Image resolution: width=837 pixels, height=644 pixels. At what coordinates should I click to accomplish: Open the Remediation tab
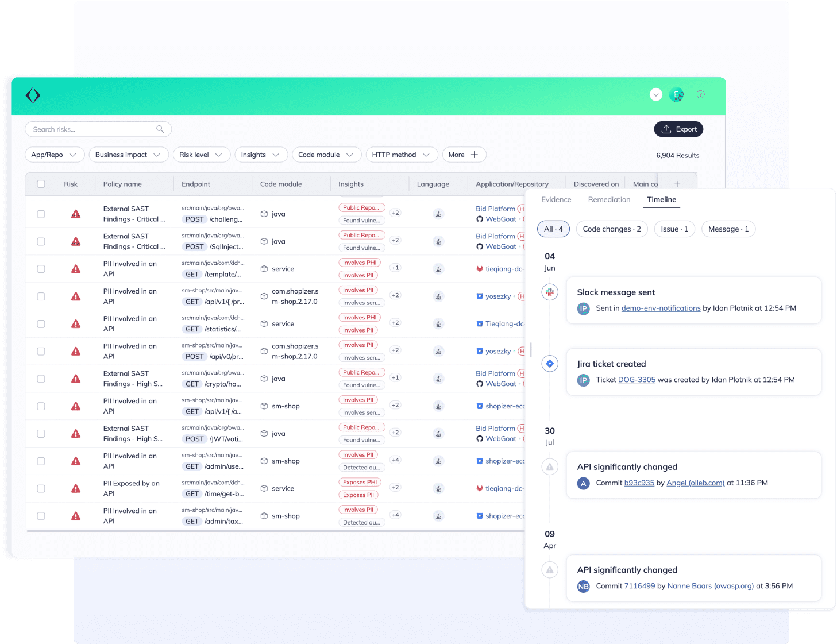click(x=609, y=200)
